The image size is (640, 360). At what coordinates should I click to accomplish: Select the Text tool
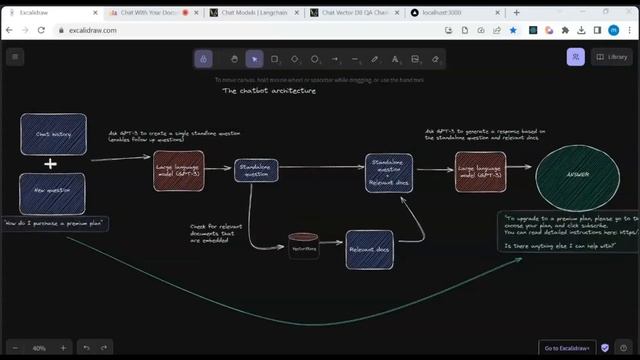tap(395, 59)
